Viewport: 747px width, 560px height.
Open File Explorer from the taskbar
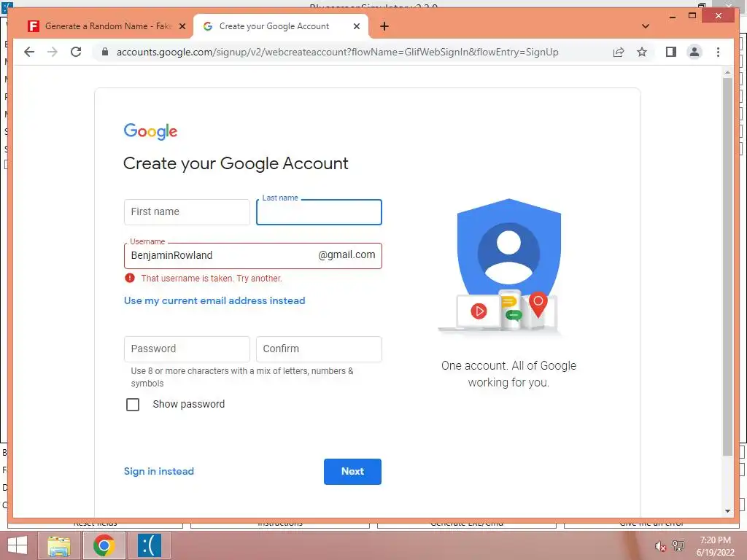[59, 545]
